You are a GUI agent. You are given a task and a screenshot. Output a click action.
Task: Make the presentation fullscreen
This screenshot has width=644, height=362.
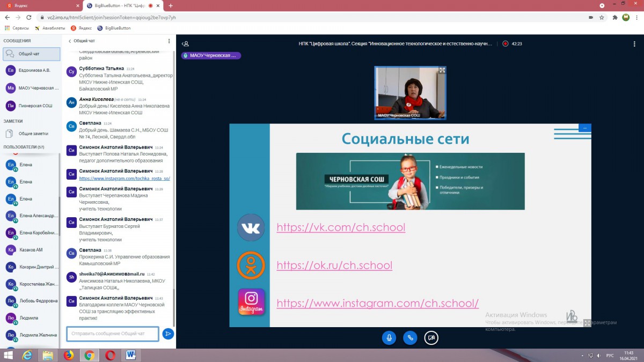[588, 323]
